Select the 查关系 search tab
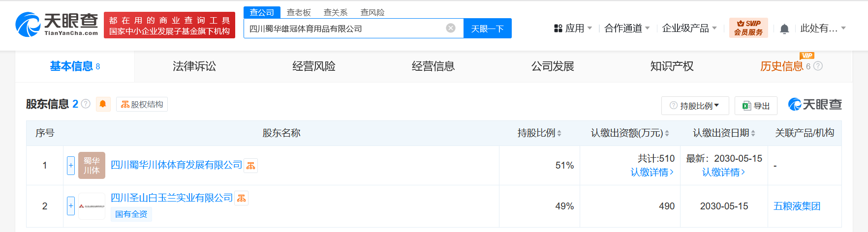This screenshot has width=868, height=232. point(336,12)
